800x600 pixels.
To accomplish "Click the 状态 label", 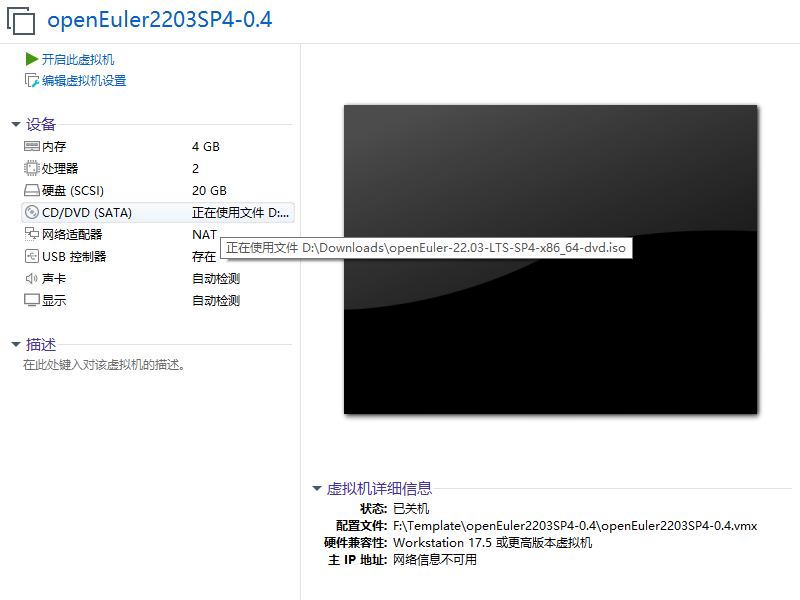I will (373, 509).
